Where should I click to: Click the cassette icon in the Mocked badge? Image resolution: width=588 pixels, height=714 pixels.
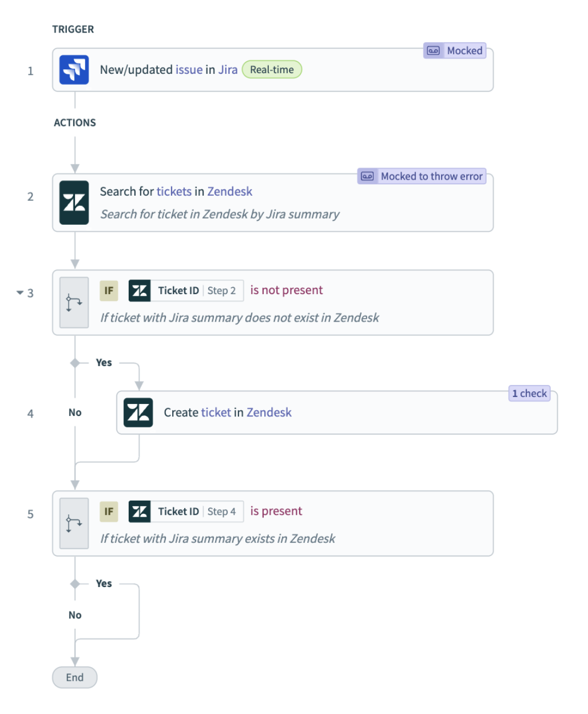(x=434, y=50)
